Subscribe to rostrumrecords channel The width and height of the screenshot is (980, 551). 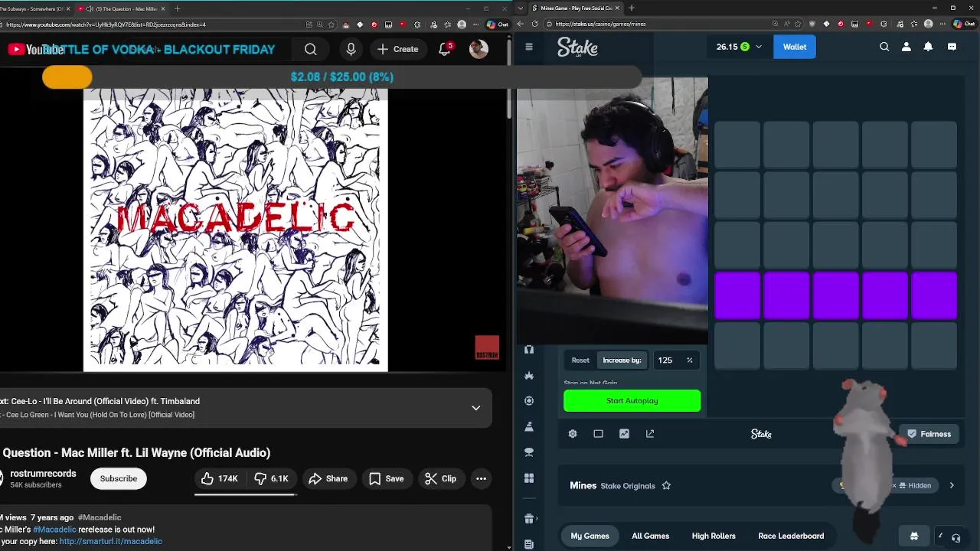(119, 478)
